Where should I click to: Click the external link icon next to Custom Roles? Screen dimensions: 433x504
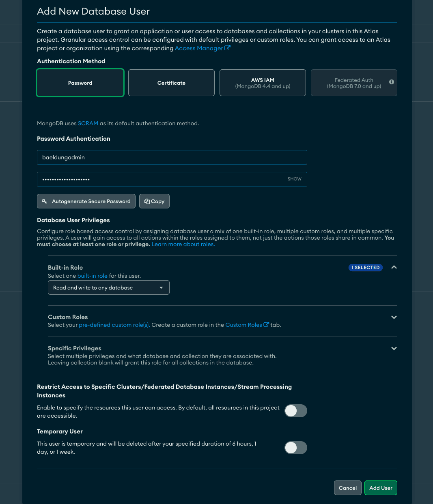(x=266, y=324)
